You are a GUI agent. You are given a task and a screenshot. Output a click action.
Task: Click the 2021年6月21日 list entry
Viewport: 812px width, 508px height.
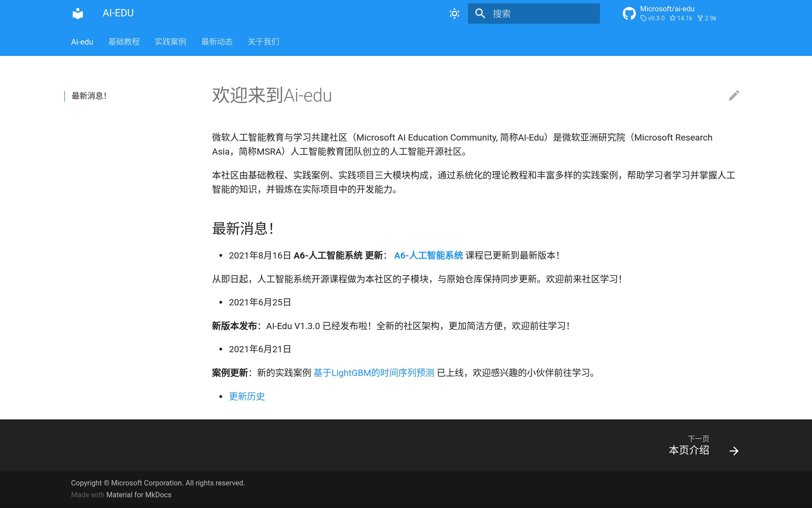point(260,349)
